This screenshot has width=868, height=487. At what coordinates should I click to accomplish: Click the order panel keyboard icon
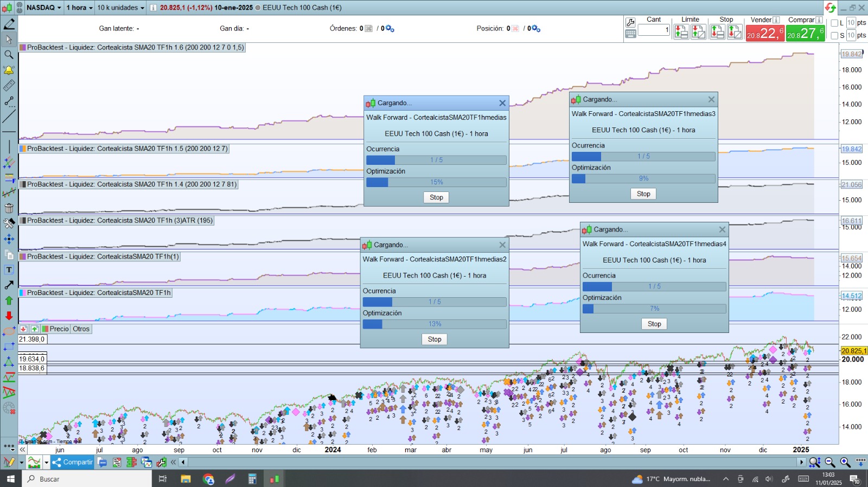[630, 34]
